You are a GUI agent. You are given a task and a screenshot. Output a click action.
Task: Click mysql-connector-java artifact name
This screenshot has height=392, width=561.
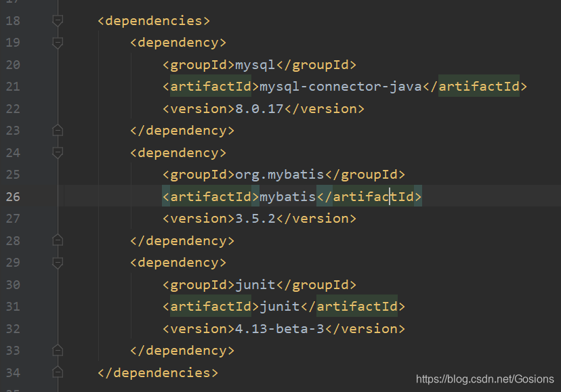pos(341,87)
